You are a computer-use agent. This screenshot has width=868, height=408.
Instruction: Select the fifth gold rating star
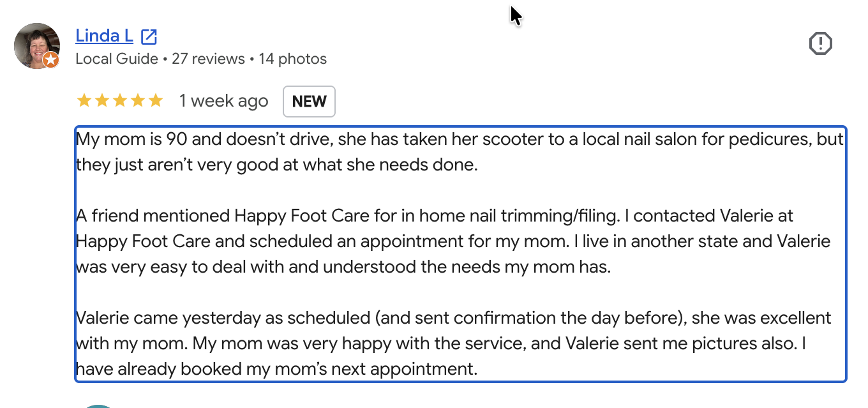(156, 101)
